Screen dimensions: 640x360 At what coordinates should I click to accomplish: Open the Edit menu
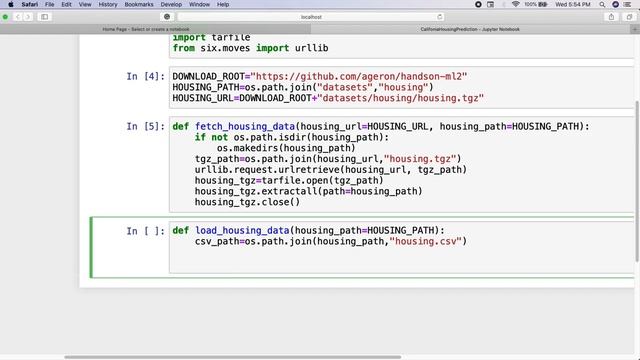66,4
